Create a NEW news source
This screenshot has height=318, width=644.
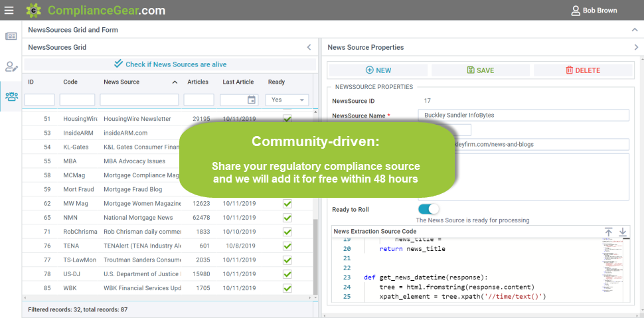[x=378, y=70]
